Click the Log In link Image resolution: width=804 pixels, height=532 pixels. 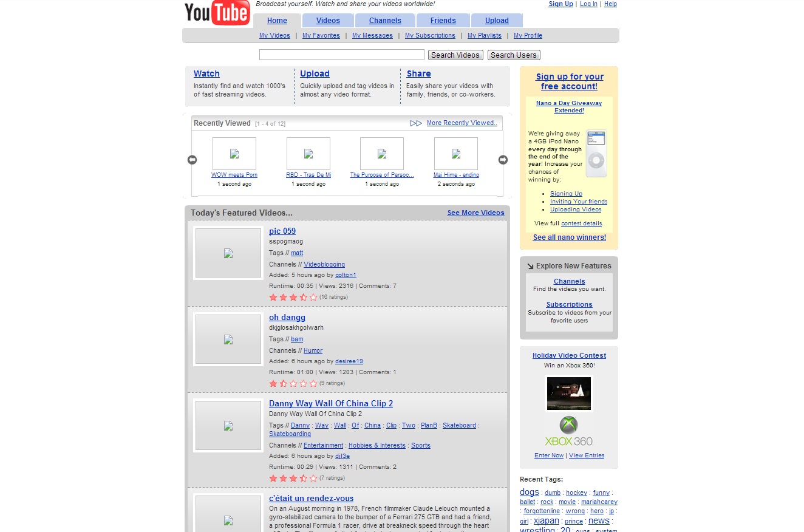(588, 4)
